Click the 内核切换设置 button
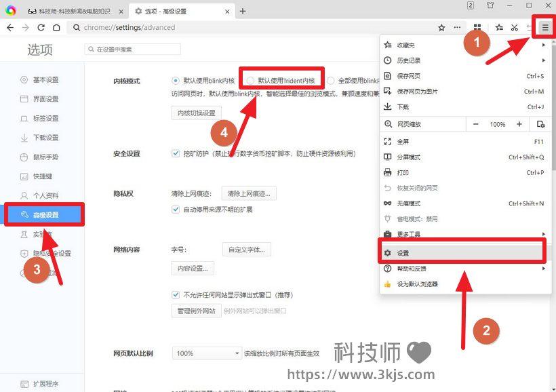 [x=196, y=113]
